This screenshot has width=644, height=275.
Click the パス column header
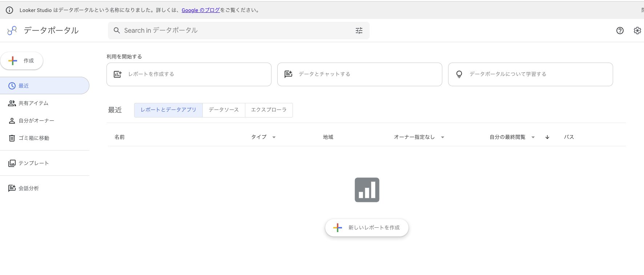[x=569, y=137]
